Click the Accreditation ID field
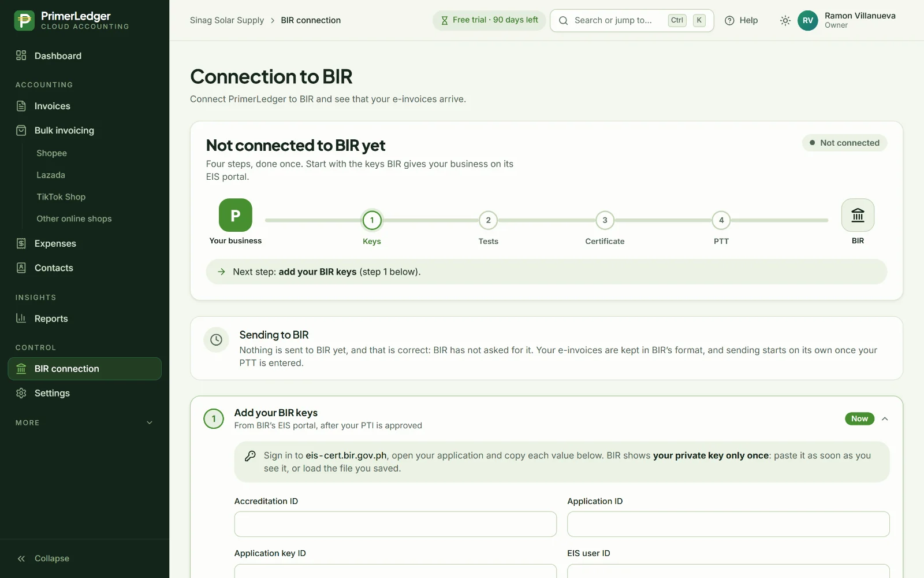This screenshot has width=924, height=578. (x=396, y=524)
